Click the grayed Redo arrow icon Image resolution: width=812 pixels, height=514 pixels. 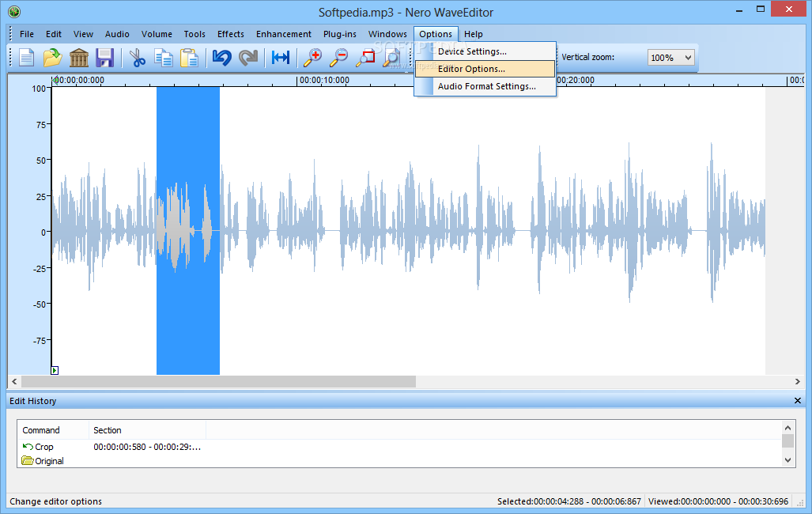coord(248,58)
